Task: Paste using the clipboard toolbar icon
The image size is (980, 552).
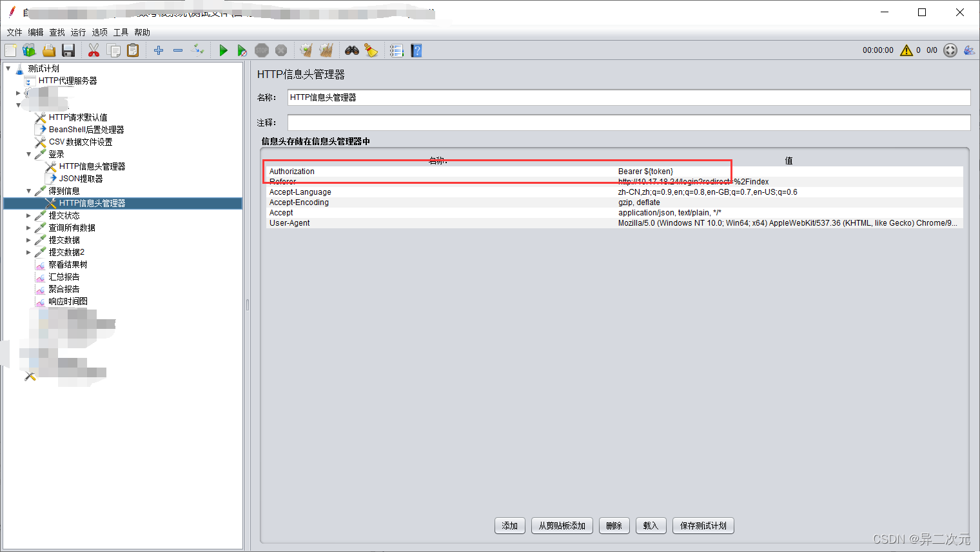Action: click(x=133, y=50)
